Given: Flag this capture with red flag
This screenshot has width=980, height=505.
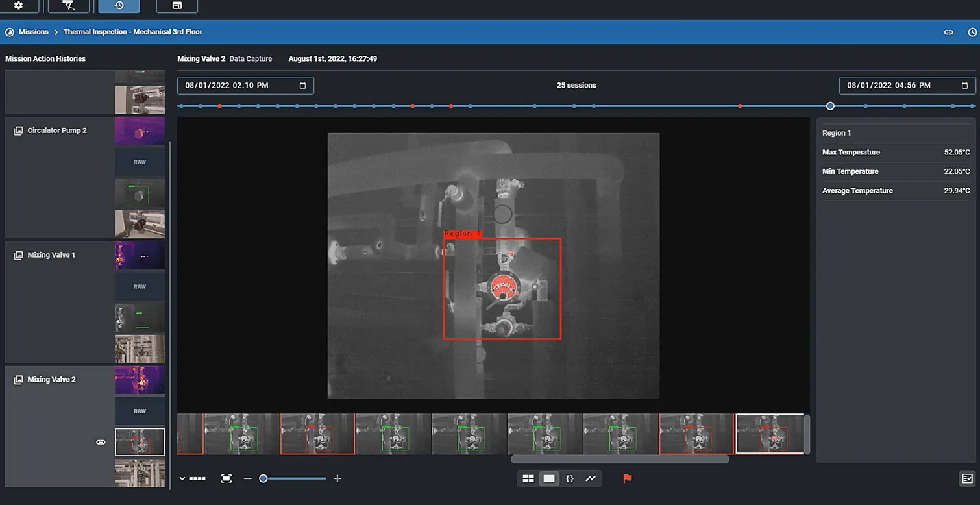Looking at the screenshot, I should point(627,479).
